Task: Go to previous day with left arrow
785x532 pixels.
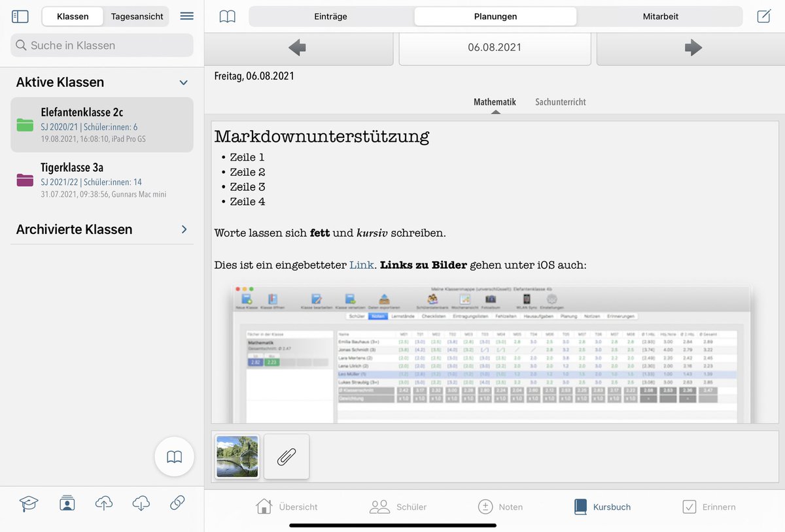Action: point(298,48)
